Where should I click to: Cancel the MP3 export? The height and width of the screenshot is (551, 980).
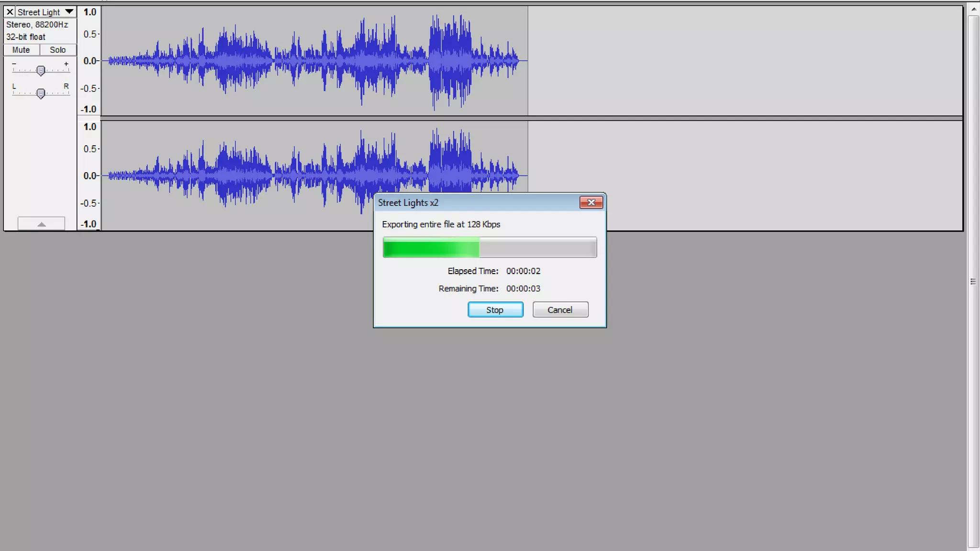[560, 310]
